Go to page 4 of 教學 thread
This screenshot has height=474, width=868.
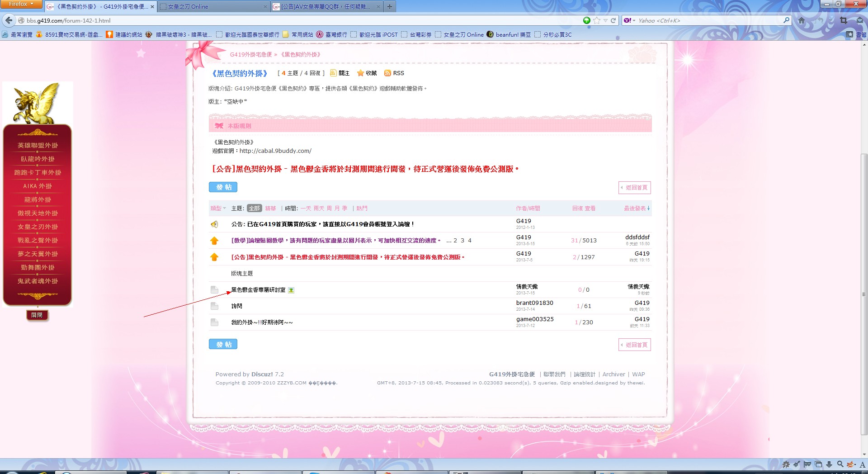[470, 241]
